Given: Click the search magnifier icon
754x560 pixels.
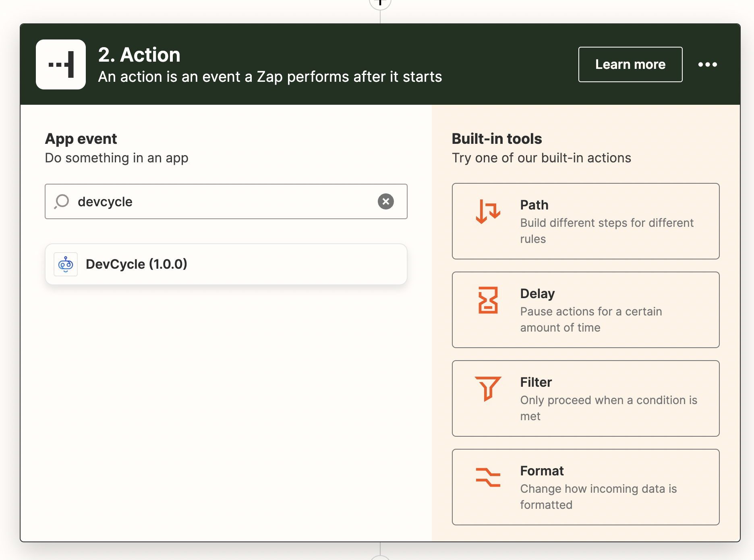Looking at the screenshot, I should click(x=62, y=201).
